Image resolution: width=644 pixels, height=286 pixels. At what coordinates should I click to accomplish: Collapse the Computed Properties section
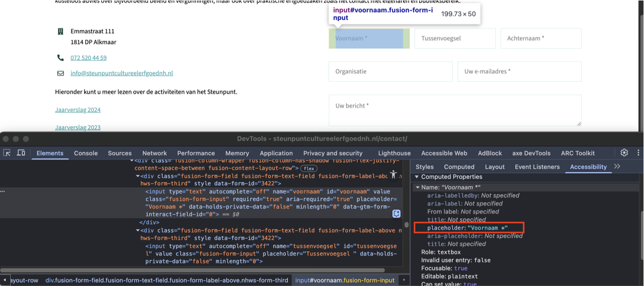point(417,177)
